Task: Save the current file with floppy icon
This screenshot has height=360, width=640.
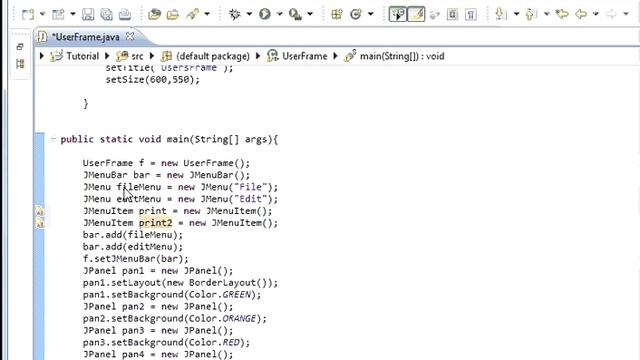Action: point(88,14)
